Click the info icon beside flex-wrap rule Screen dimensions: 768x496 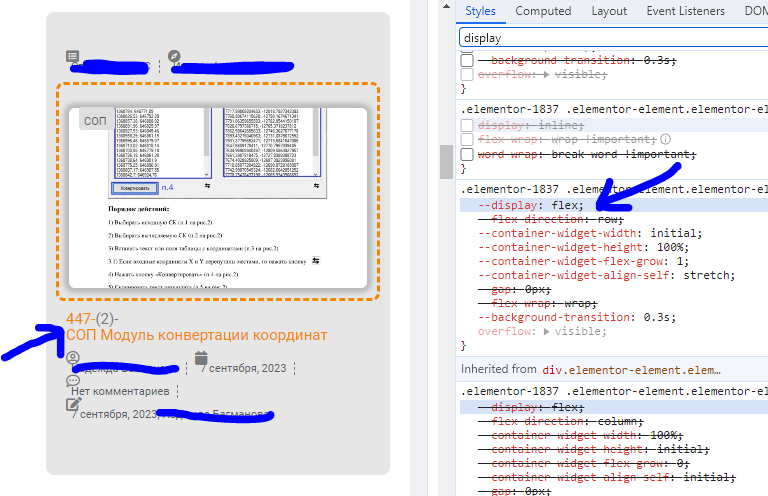[x=665, y=140]
